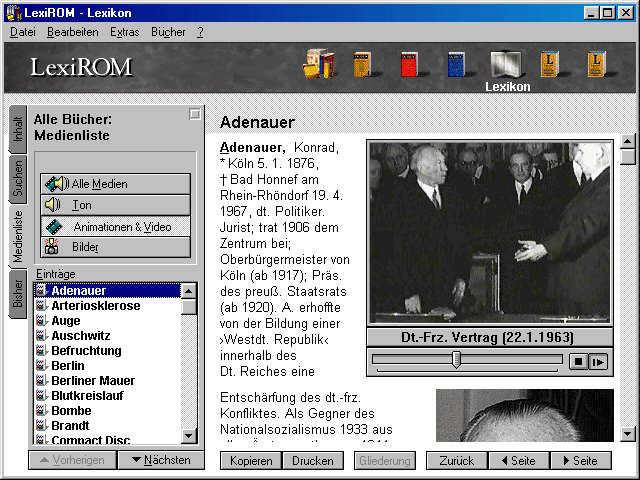Click article scroll down arrow
Image resolution: width=640 pixels, height=480 pixels.
click(x=628, y=433)
